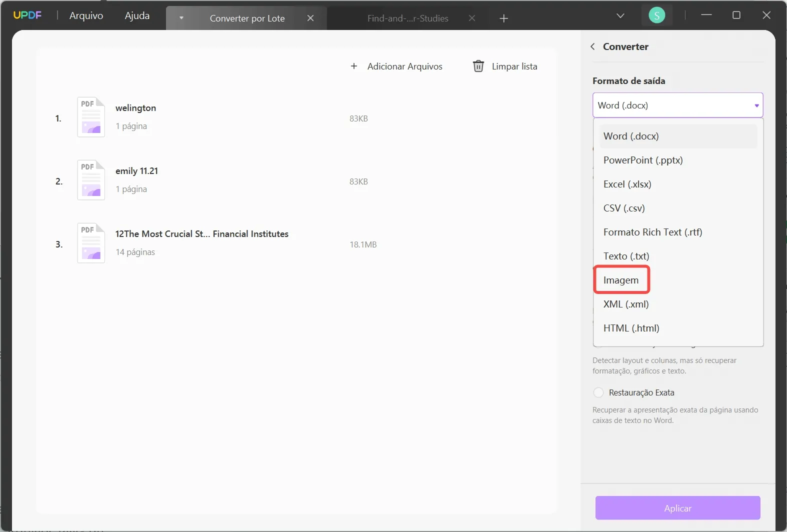Image resolution: width=787 pixels, height=532 pixels.
Task: Switch to Converter por Lote tab
Action: pos(247,18)
